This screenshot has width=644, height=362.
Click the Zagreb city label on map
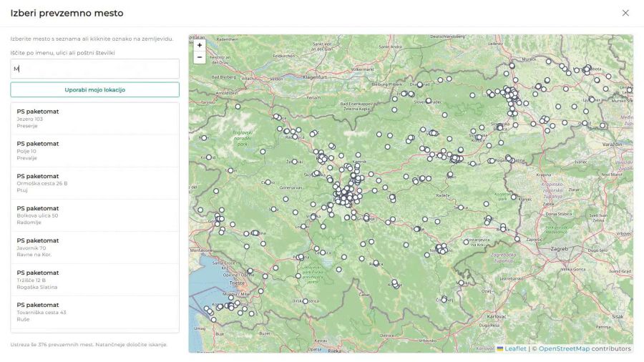pyautogui.click(x=560, y=249)
